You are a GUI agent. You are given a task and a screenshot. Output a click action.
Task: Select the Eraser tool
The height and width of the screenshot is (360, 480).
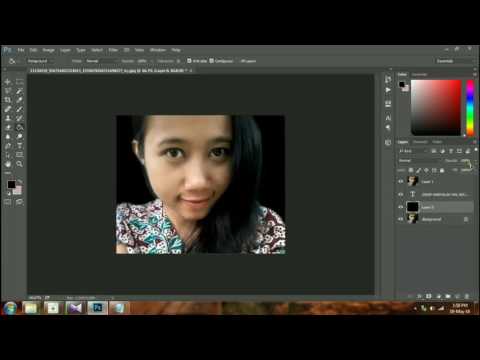pyautogui.click(x=7, y=127)
